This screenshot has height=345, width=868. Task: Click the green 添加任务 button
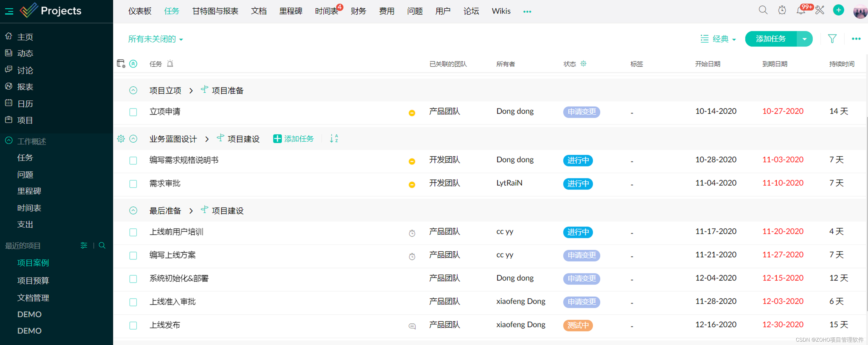point(771,39)
